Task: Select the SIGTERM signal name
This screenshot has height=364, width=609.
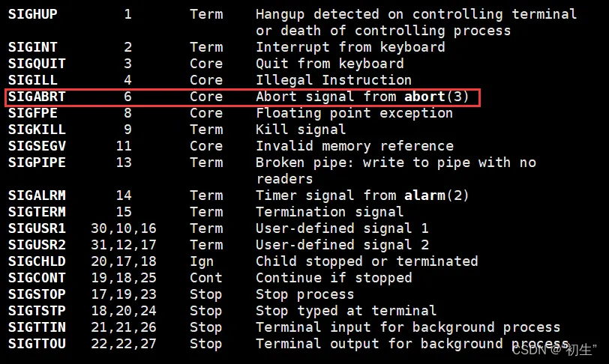Action: click(37, 212)
